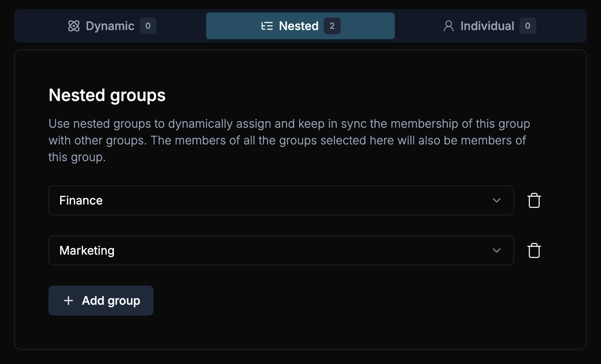Click the plus icon inside Add group button

point(68,301)
